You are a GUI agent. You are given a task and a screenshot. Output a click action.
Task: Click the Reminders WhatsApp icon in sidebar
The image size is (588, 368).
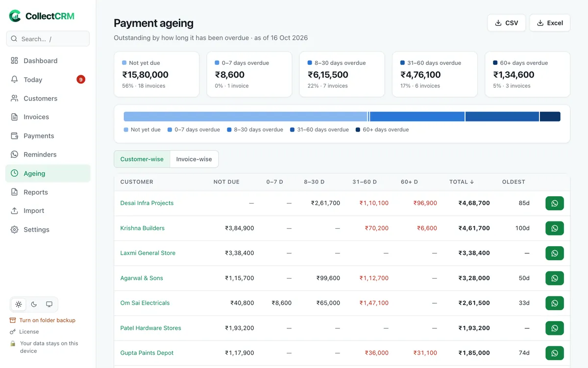[x=14, y=155]
